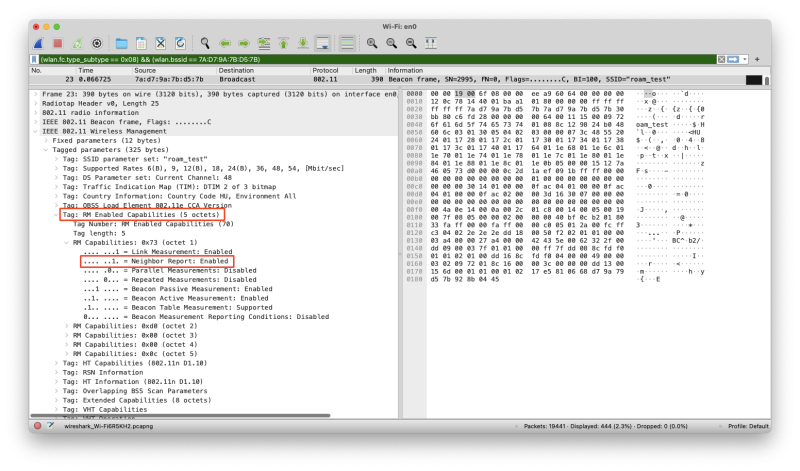Expand RM Capabilities octet 2
Image resolution: width=800 pixels, height=471 pixels.
point(66,326)
